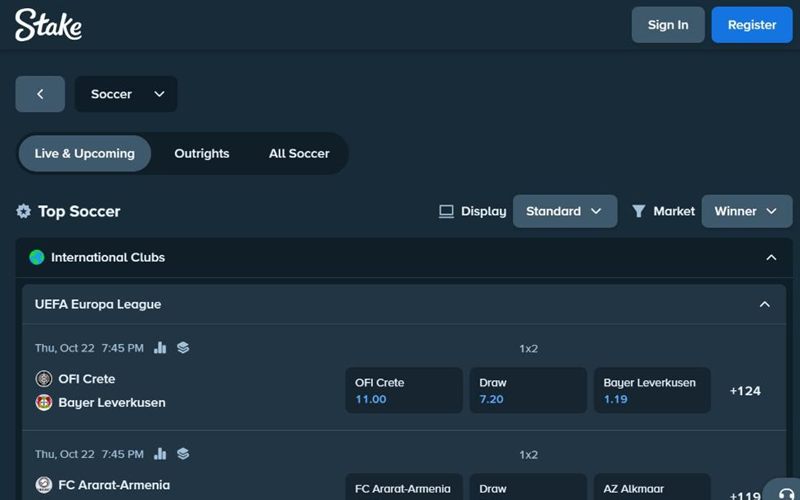This screenshot has height=500, width=800.
Task: Click the Market filter funnel icon
Action: pyautogui.click(x=638, y=211)
